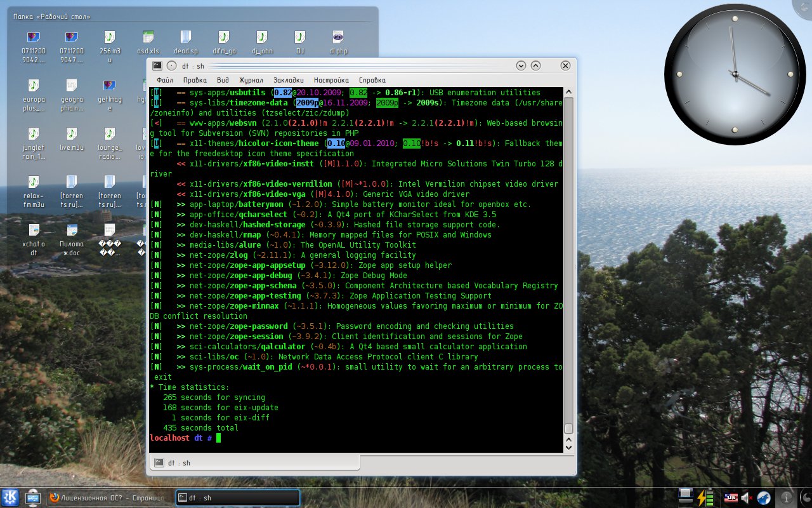Click 'x11-themes/hicolor-icon-theme' text
Viewport: 812px width, 508px height.
tap(254, 144)
